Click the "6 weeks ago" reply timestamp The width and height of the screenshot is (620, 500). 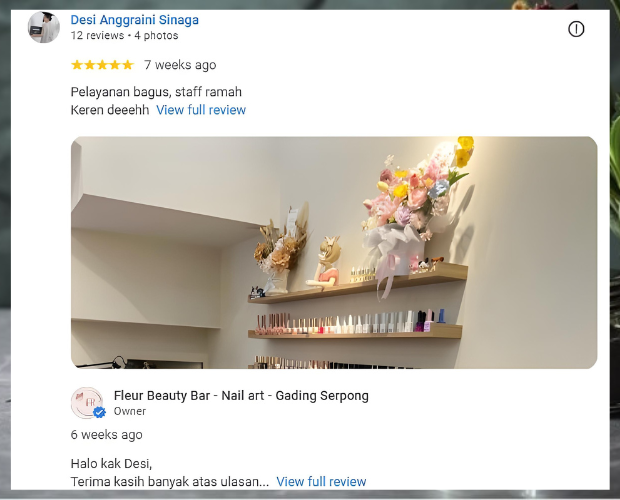[106, 435]
